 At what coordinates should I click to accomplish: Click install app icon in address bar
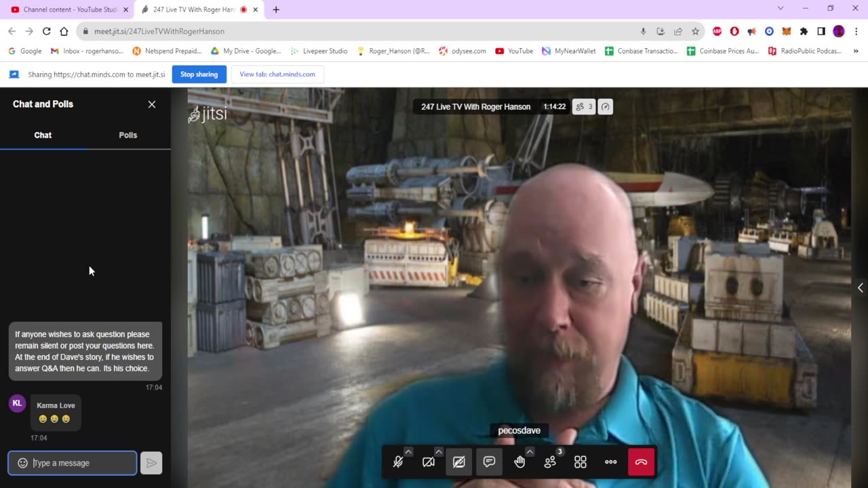660,31
